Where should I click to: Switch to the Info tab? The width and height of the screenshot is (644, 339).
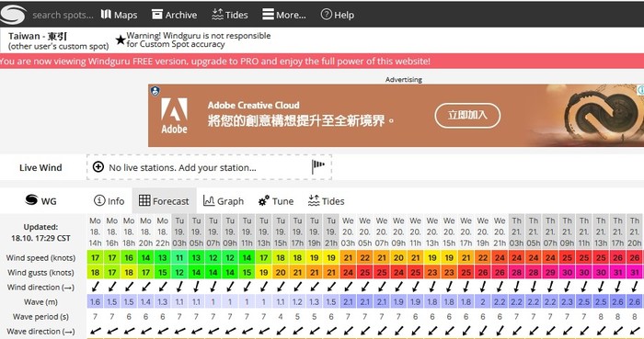click(109, 201)
